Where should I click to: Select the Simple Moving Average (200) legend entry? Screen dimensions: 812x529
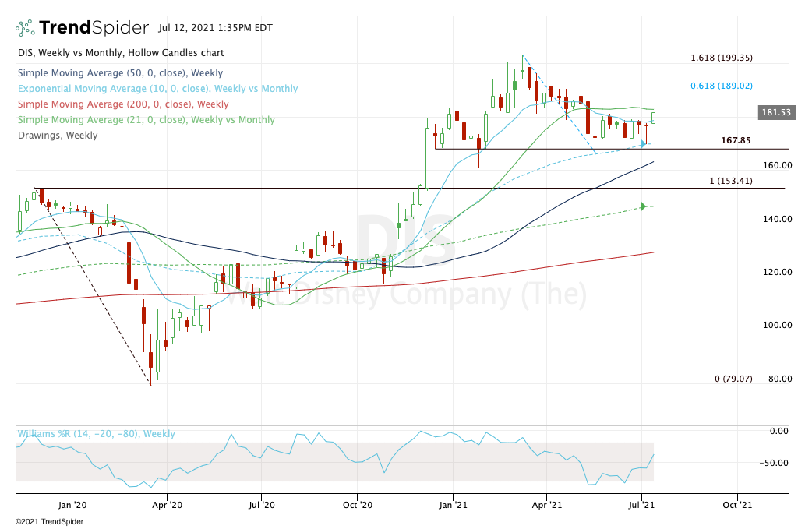tap(123, 104)
